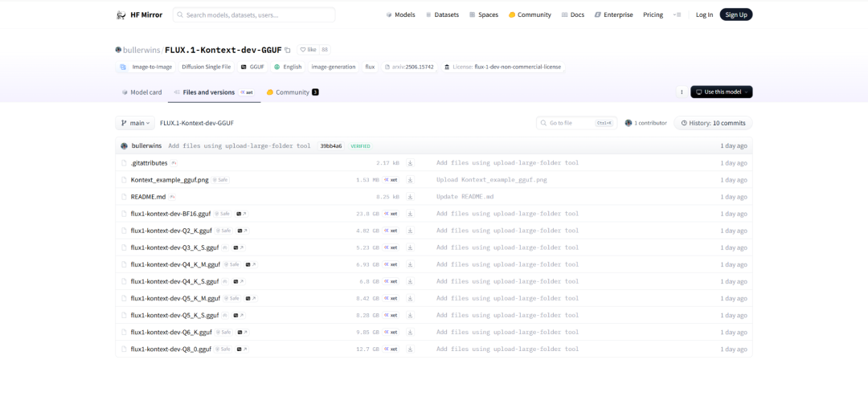Focus the Search models, datasets, users field
Screen dimensions: 868x417
click(254, 15)
